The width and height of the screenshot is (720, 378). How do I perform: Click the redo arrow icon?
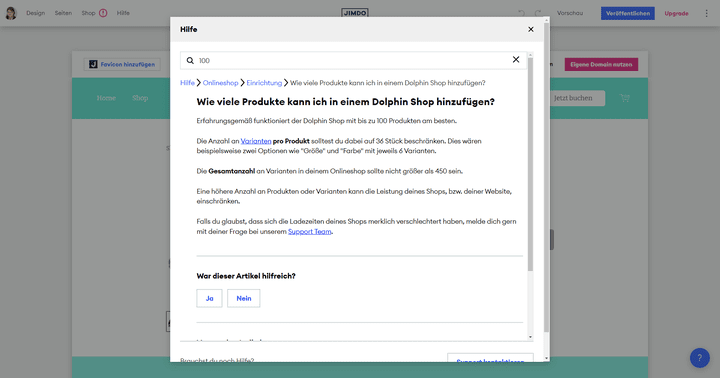(538, 13)
